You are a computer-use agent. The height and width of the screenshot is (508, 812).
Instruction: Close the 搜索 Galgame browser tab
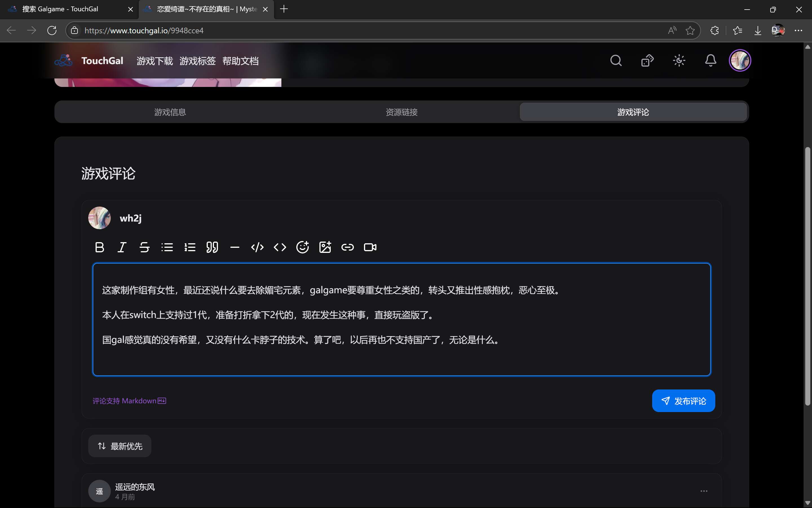[131, 9]
